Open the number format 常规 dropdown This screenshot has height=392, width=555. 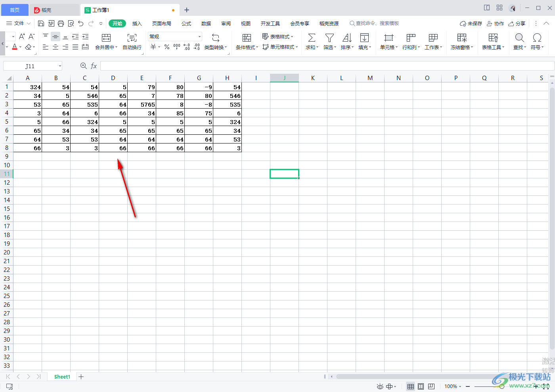[199, 36]
